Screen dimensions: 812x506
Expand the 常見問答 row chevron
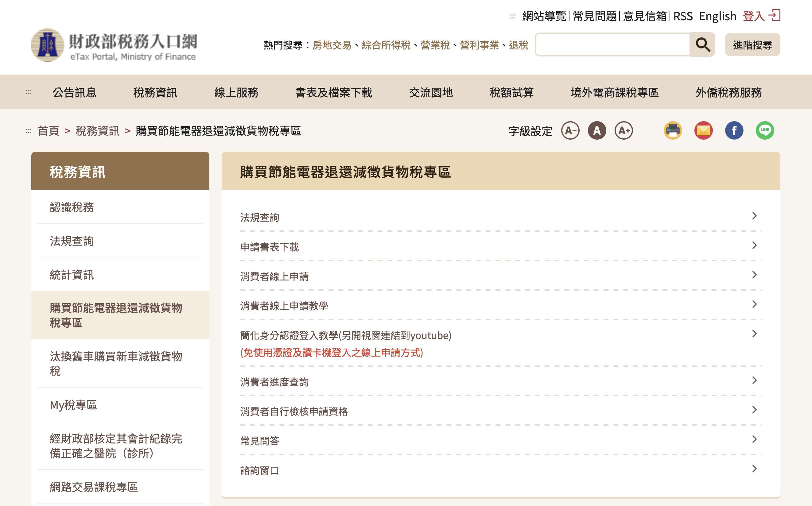[754, 439]
